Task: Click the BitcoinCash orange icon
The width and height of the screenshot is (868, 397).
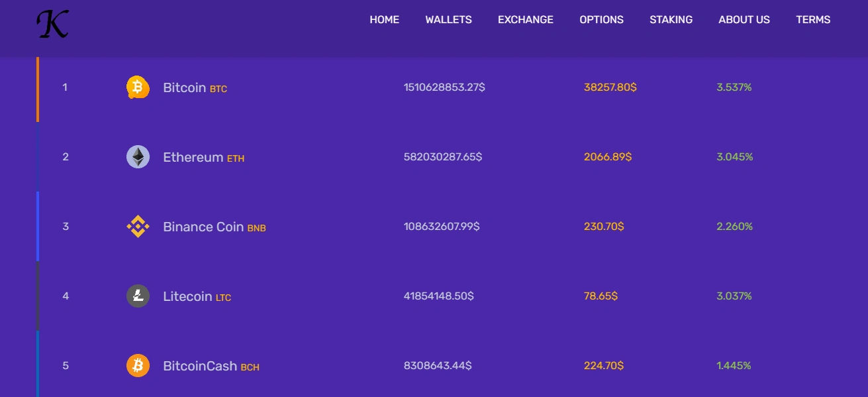Action: [x=138, y=366]
